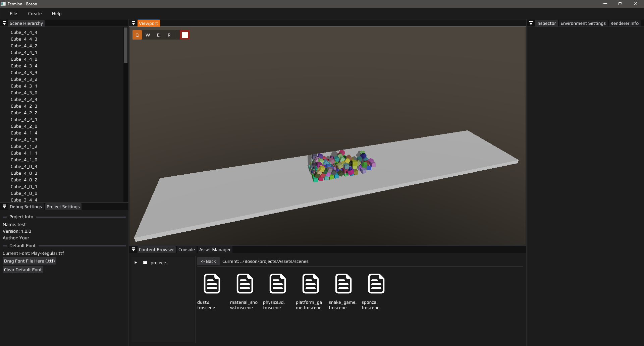Choose the R scale gizmo
This screenshot has width=644, height=346.
[169, 35]
